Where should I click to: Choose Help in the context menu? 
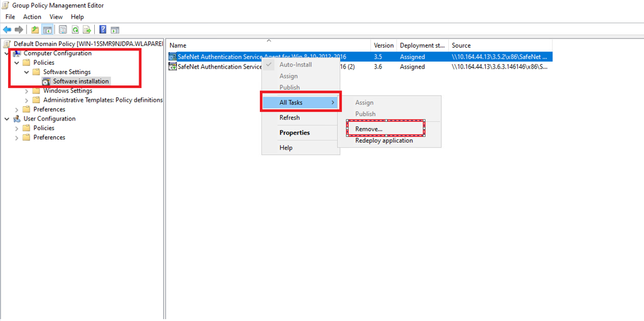301,148
